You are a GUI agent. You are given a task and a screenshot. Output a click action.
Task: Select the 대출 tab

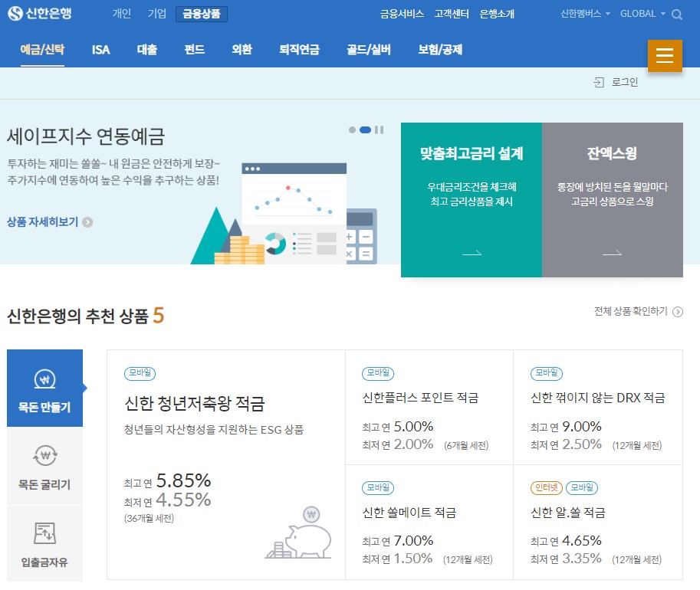point(147,50)
